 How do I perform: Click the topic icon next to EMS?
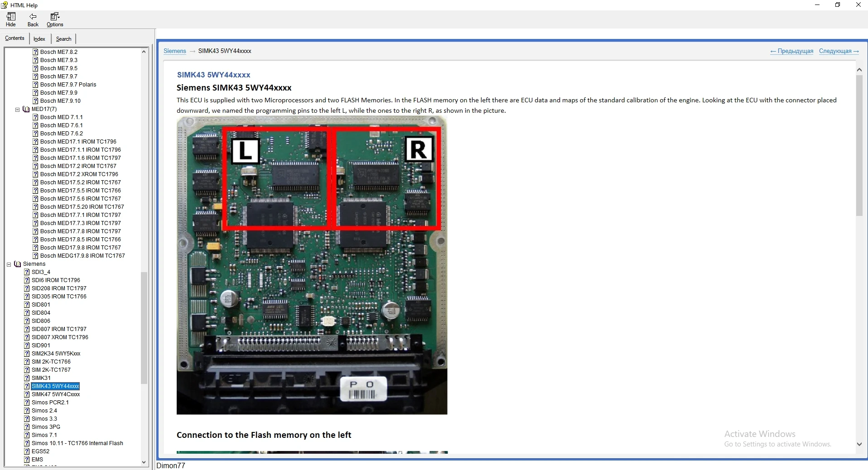[27, 460]
